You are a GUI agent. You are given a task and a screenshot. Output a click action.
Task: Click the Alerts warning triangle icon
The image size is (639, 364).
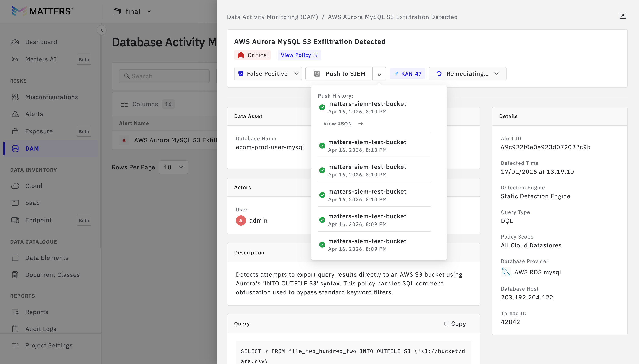pyautogui.click(x=15, y=114)
